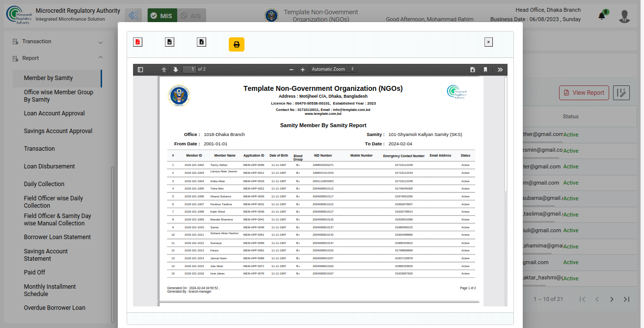Click the PDF viewer vertical scrollbar
This screenshot has height=328, width=644.
pyautogui.click(x=506, y=135)
